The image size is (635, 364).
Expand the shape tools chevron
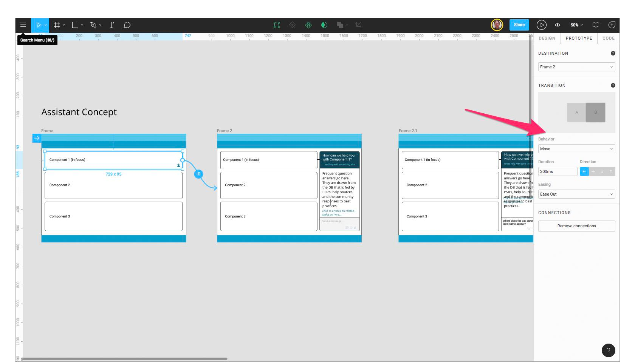(82, 25)
